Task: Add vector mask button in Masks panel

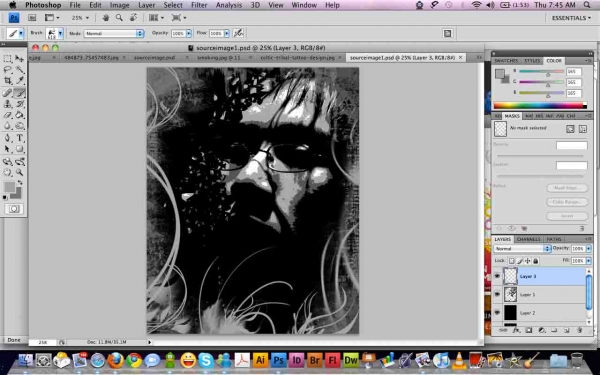Action: [582, 129]
